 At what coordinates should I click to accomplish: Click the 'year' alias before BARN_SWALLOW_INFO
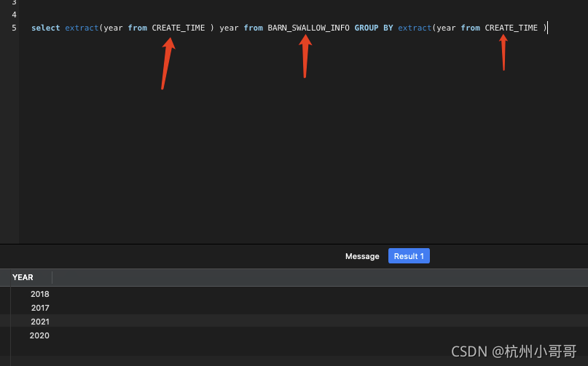point(229,28)
